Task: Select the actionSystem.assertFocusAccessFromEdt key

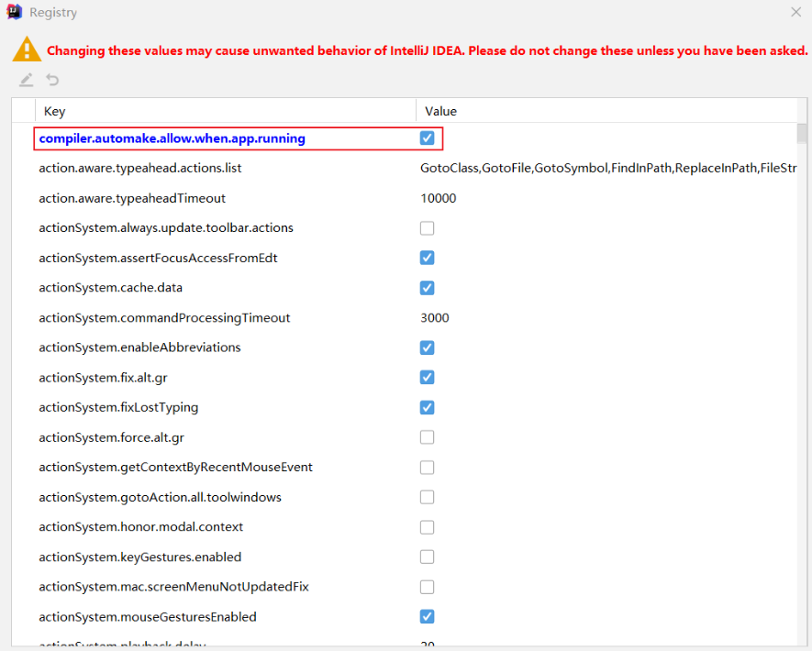Action: (x=158, y=258)
